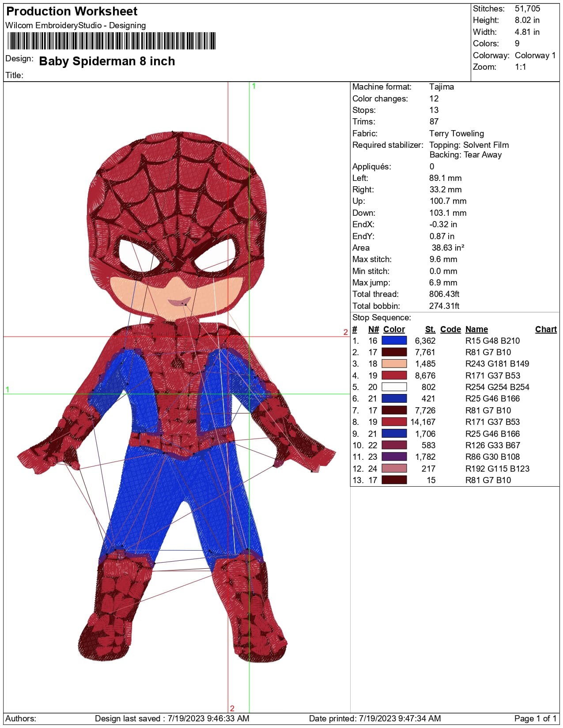Click the Area value 38.63 in²
Image resolution: width=563 pixels, height=728 pixels.
[x=448, y=248]
